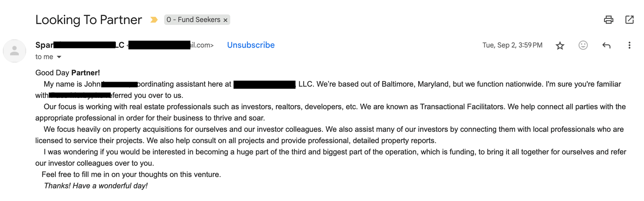Add an emoji reaction to the email

pos(583,45)
